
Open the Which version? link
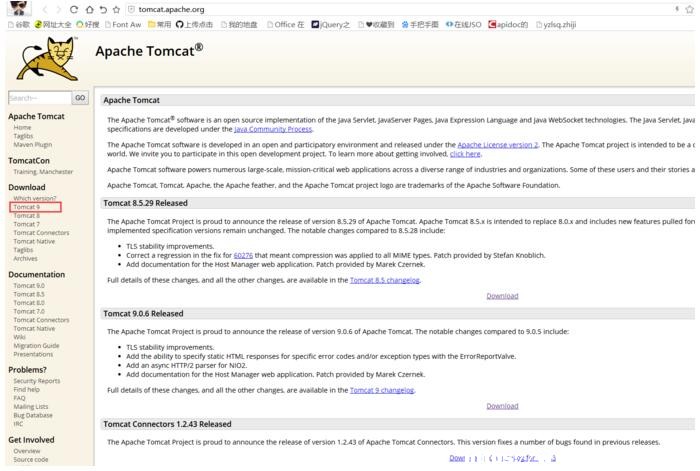(35, 198)
